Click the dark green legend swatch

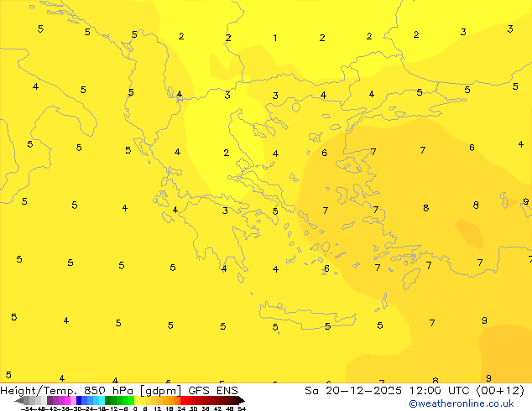click(108, 400)
